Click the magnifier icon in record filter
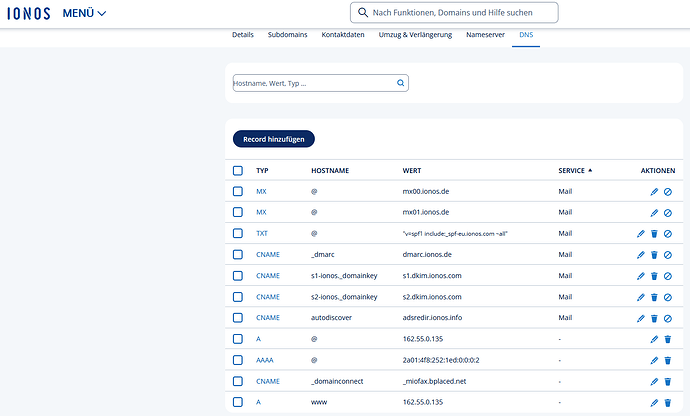The height and width of the screenshot is (416, 690). [401, 84]
